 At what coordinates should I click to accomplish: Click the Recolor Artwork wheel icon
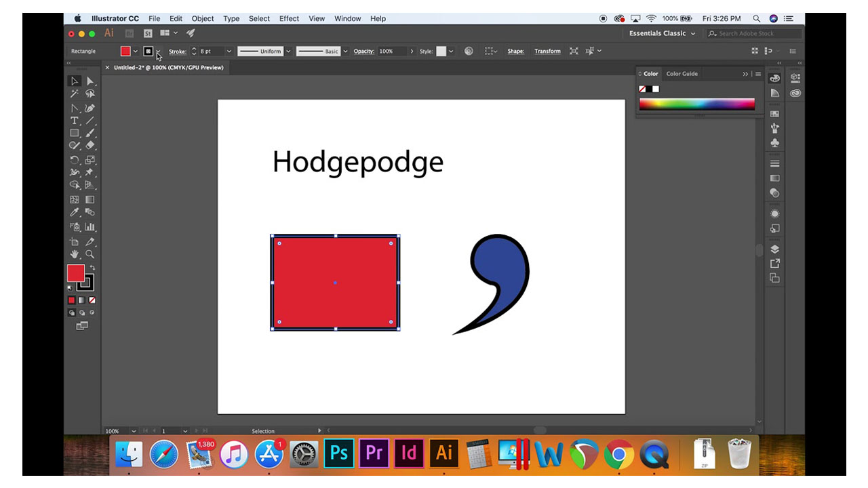[469, 52]
